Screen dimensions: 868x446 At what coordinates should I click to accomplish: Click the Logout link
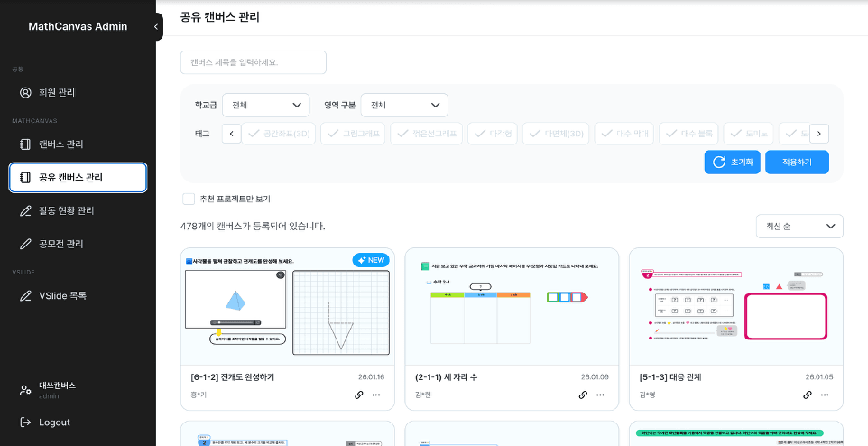54,423
